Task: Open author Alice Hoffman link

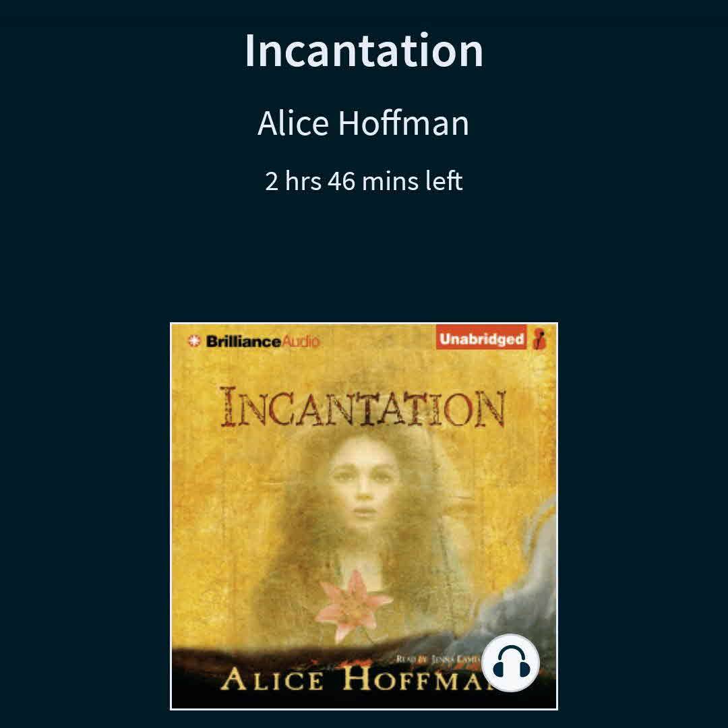Action: [363, 123]
